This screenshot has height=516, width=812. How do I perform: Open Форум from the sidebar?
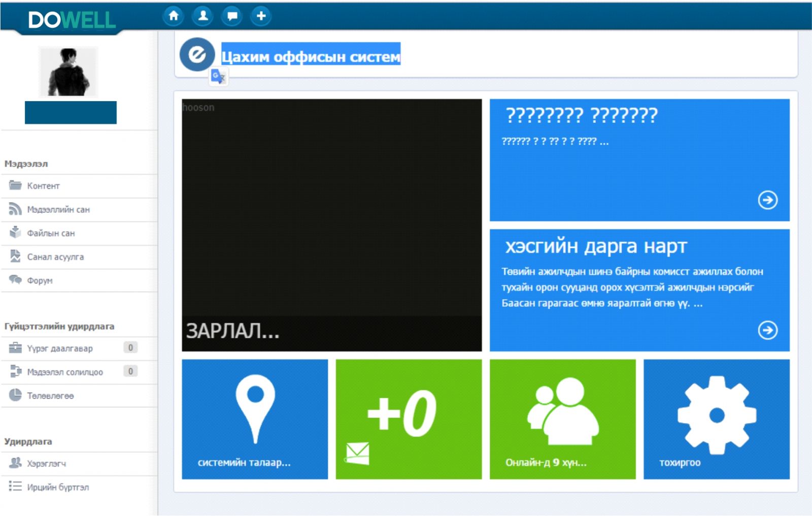coord(40,280)
